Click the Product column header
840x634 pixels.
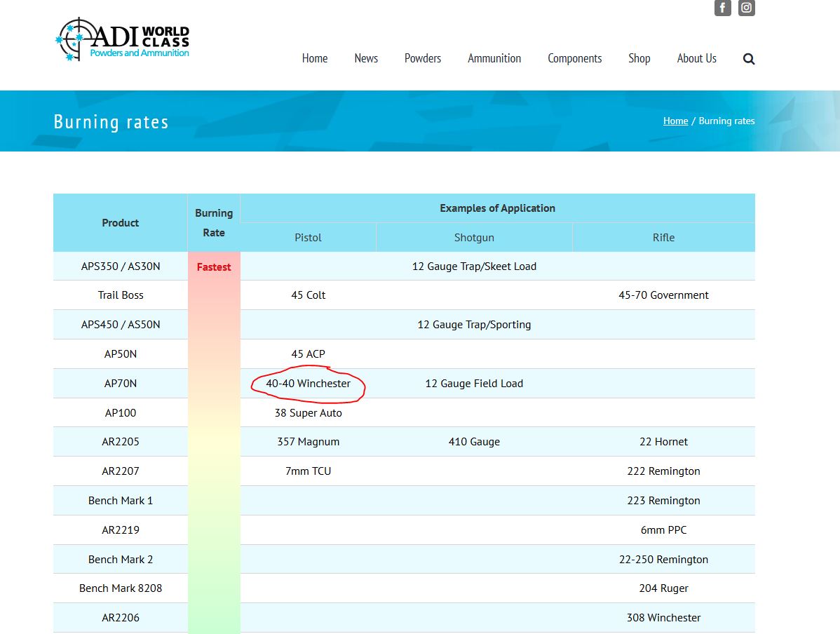(121, 222)
